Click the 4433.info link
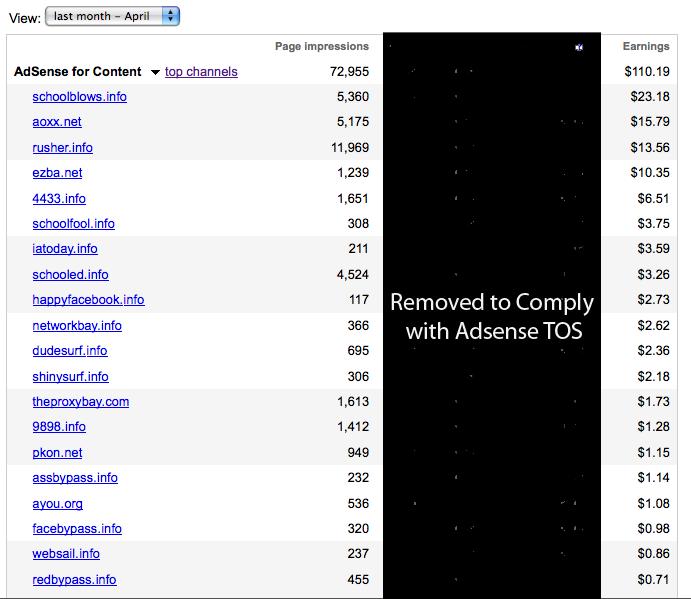This screenshot has height=599, width=691. 59,198
